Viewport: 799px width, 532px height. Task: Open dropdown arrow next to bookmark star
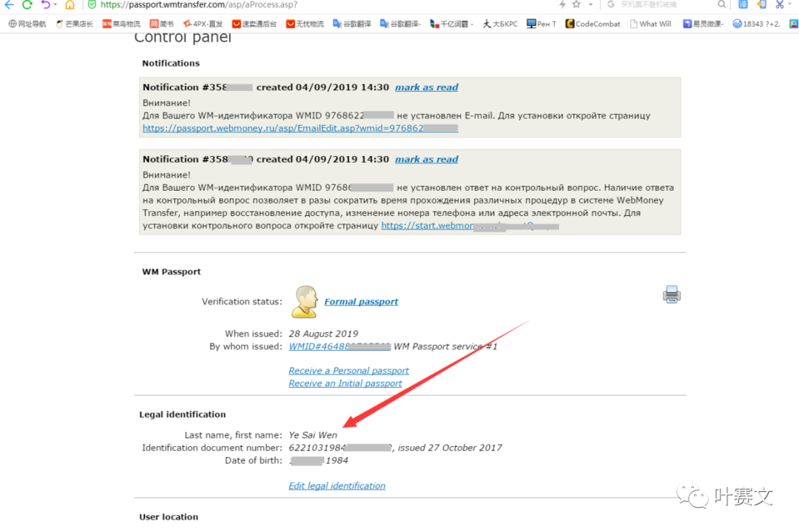click(x=590, y=4)
